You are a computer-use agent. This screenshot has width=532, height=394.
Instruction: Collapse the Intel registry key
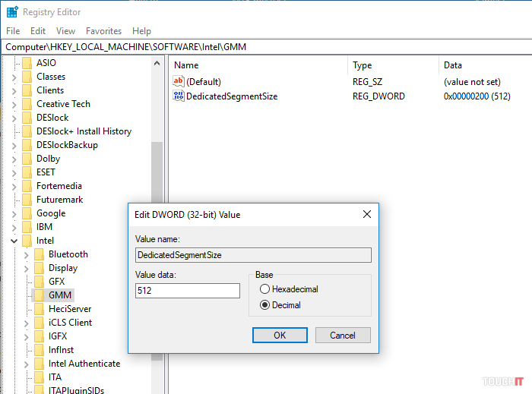(14, 241)
